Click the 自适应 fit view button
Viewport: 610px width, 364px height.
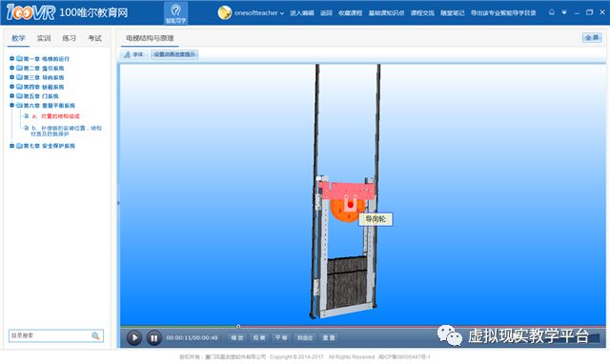pyautogui.click(x=305, y=338)
